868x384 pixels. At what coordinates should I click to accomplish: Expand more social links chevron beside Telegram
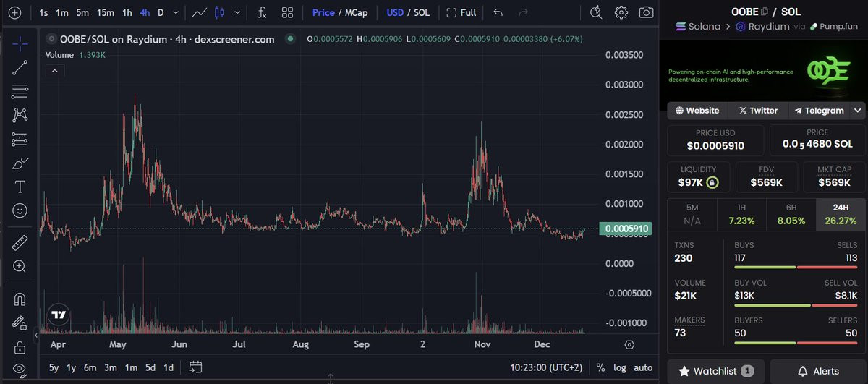[858, 111]
